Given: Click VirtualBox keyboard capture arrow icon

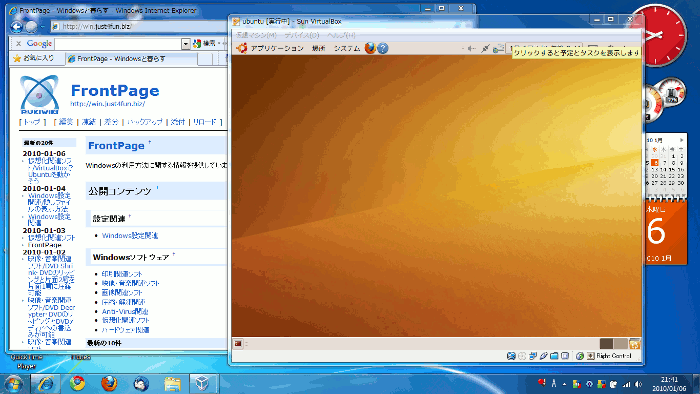Looking at the screenshot, I should coord(591,356).
